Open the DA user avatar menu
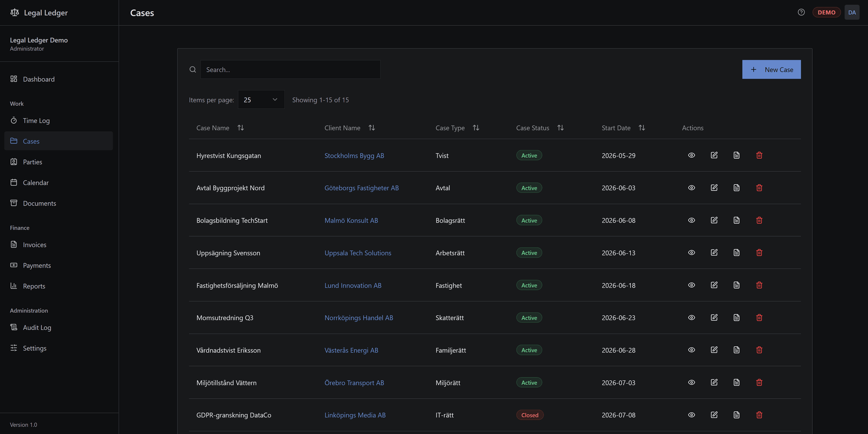 [x=852, y=12]
